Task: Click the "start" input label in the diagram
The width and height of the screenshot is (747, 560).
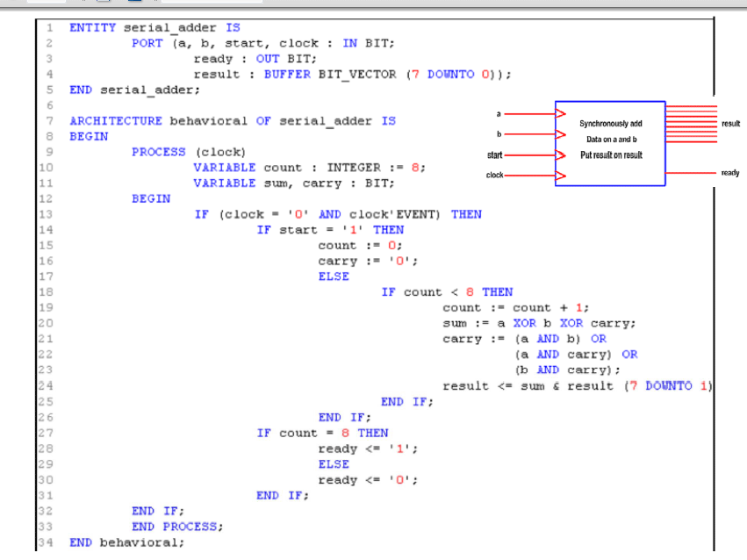Action: (x=494, y=155)
